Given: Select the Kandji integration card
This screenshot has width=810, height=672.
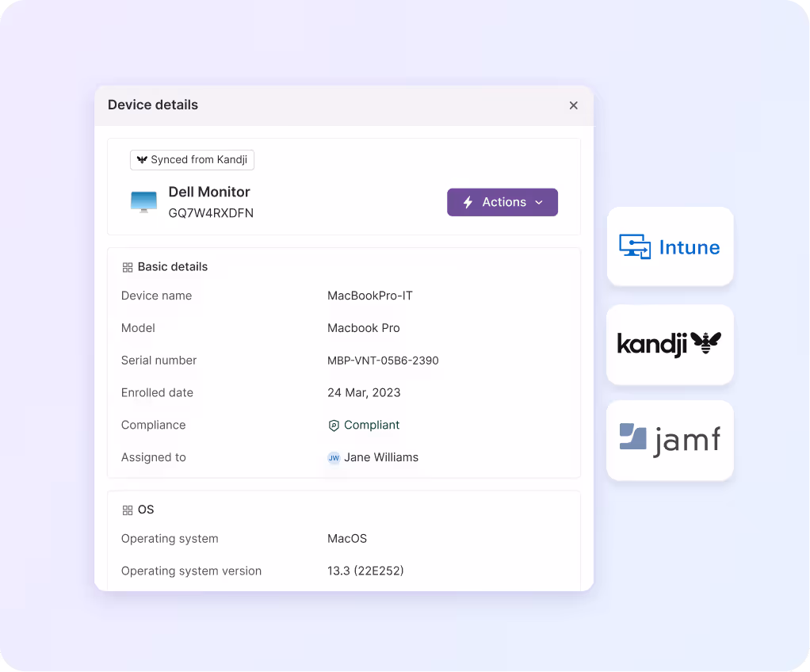Looking at the screenshot, I should (670, 344).
